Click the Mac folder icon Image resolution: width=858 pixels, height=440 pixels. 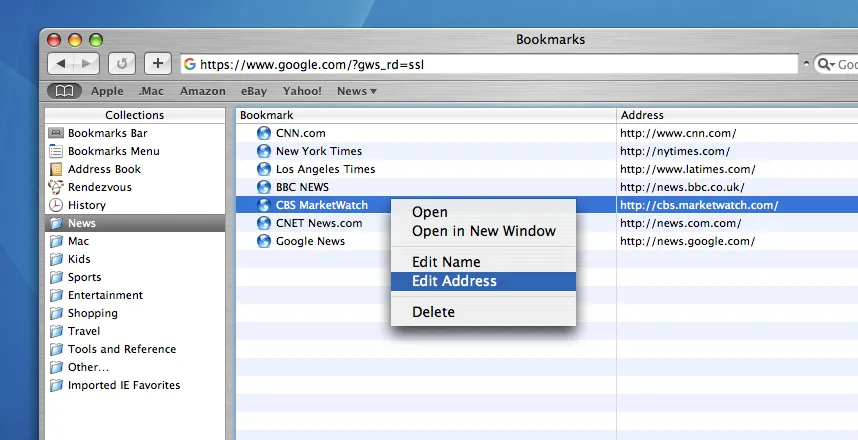(x=56, y=241)
